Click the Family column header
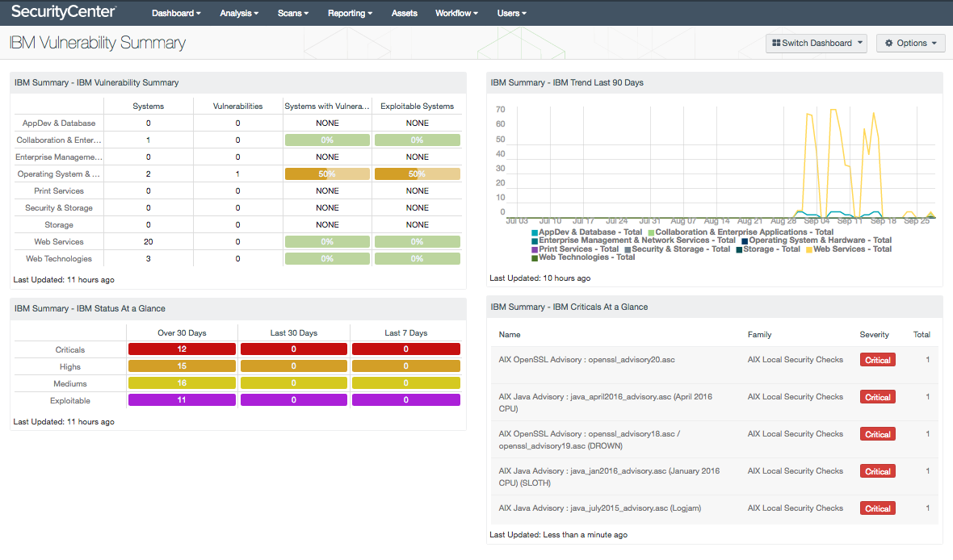953x560 pixels. tap(759, 335)
